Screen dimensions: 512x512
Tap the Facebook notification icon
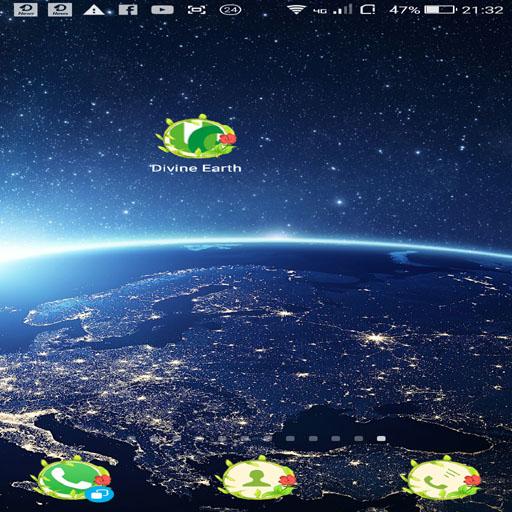(128, 10)
